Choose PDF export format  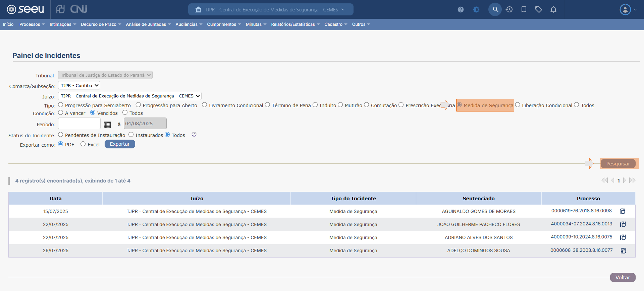point(60,144)
